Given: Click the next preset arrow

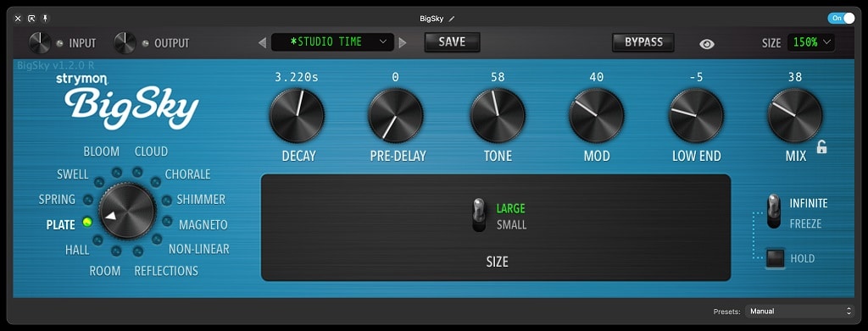Looking at the screenshot, I should [403, 42].
